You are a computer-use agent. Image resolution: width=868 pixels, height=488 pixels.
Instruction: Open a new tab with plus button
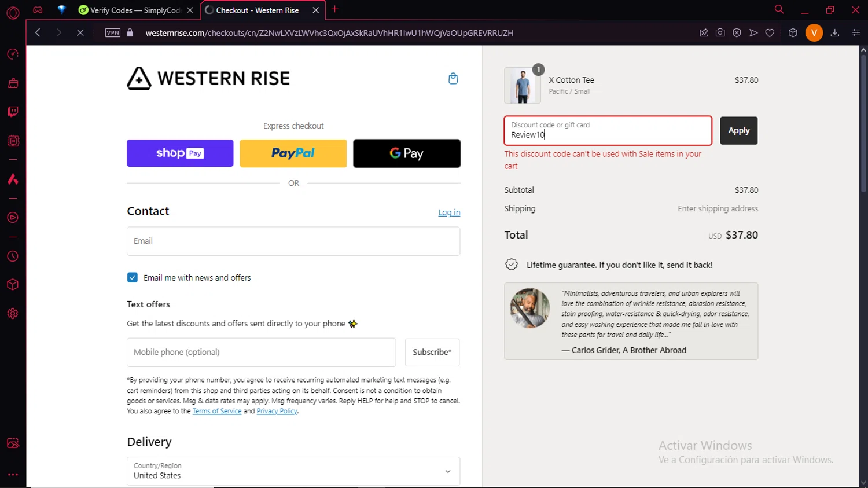pos(335,9)
